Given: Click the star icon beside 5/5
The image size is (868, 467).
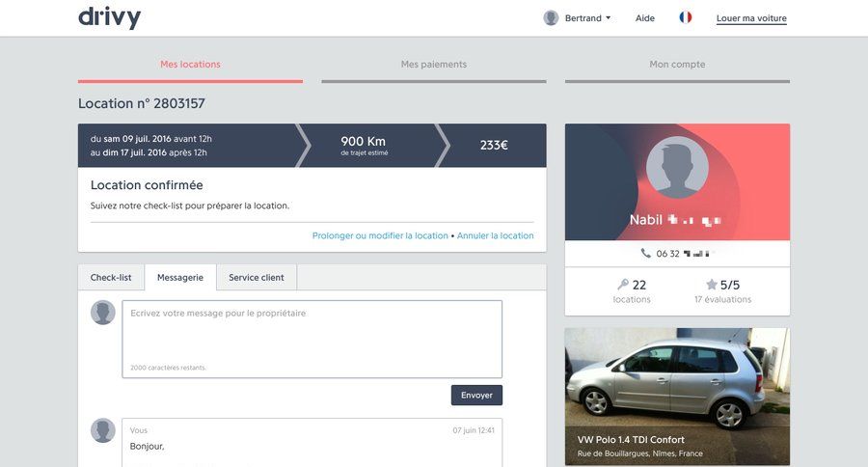Looking at the screenshot, I should coord(712,285).
